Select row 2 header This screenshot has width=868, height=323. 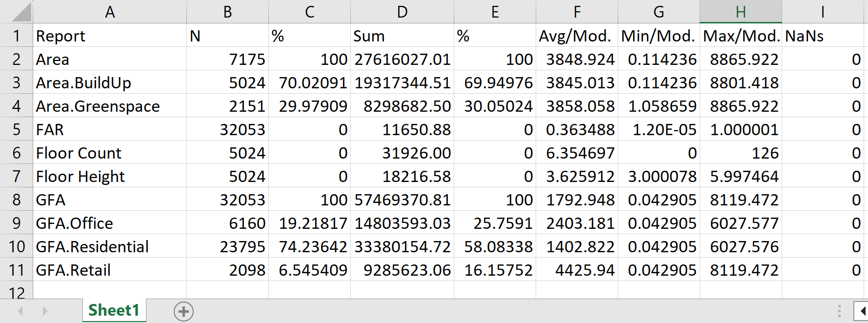point(16,59)
